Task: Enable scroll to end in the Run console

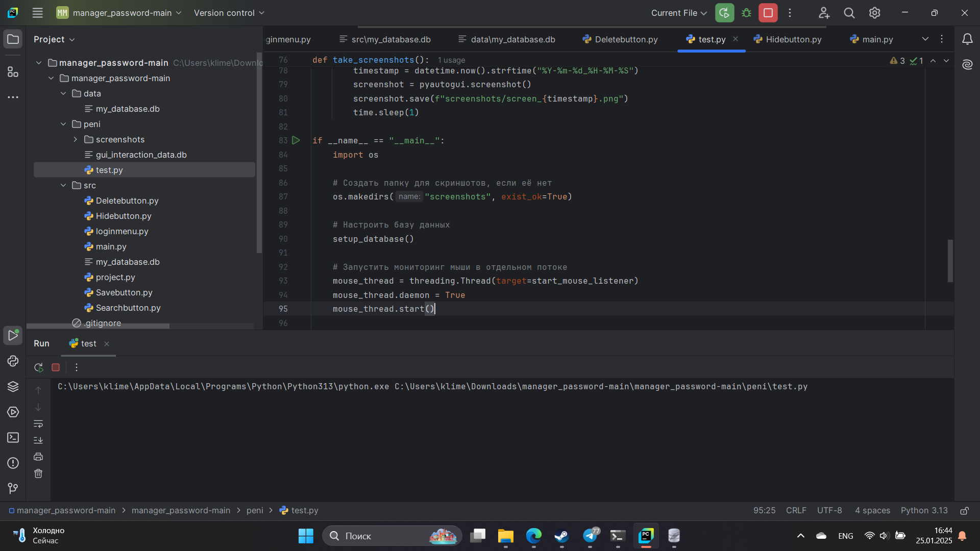Action: coord(38,440)
